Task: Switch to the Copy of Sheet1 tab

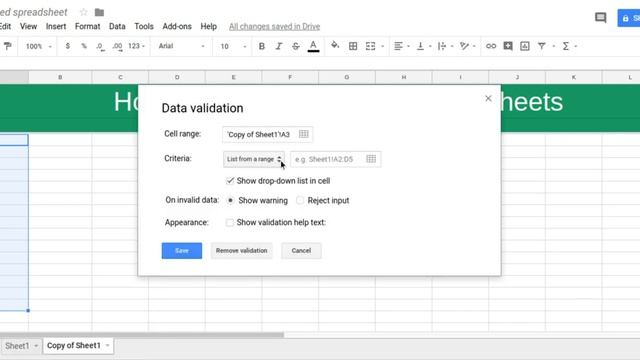Action: pyautogui.click(x=73, y=346)
